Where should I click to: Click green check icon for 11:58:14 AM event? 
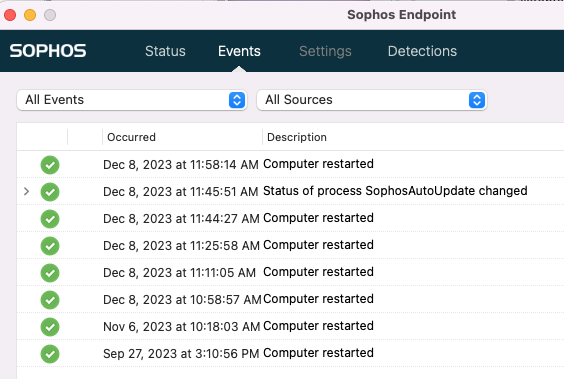click(50, 165)
